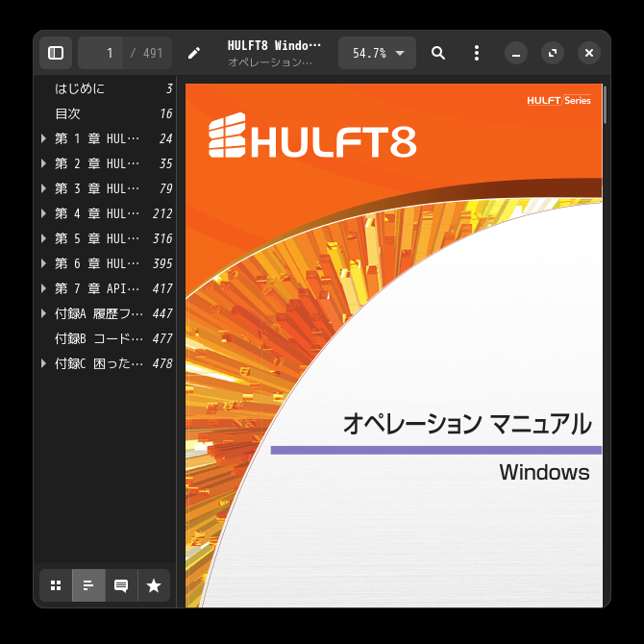The height and width of the screenshot is (644, 644).
Task: Expand 第 3 章 outline node
Action: (43, 189)
